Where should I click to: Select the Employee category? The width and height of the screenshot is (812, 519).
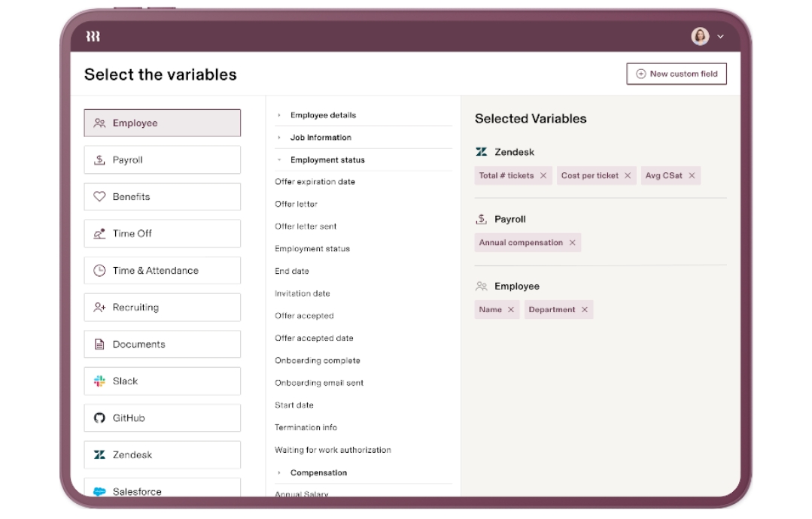click(162, 123)
